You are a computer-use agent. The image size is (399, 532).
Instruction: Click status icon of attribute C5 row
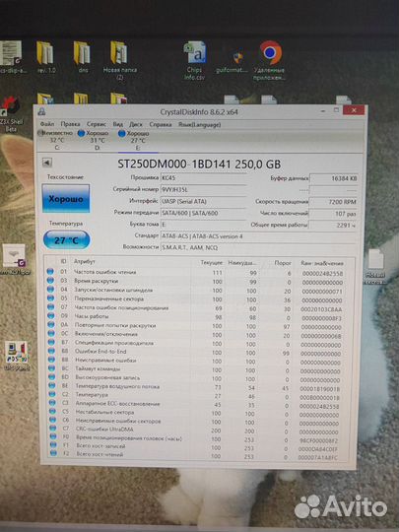[52, 411]
